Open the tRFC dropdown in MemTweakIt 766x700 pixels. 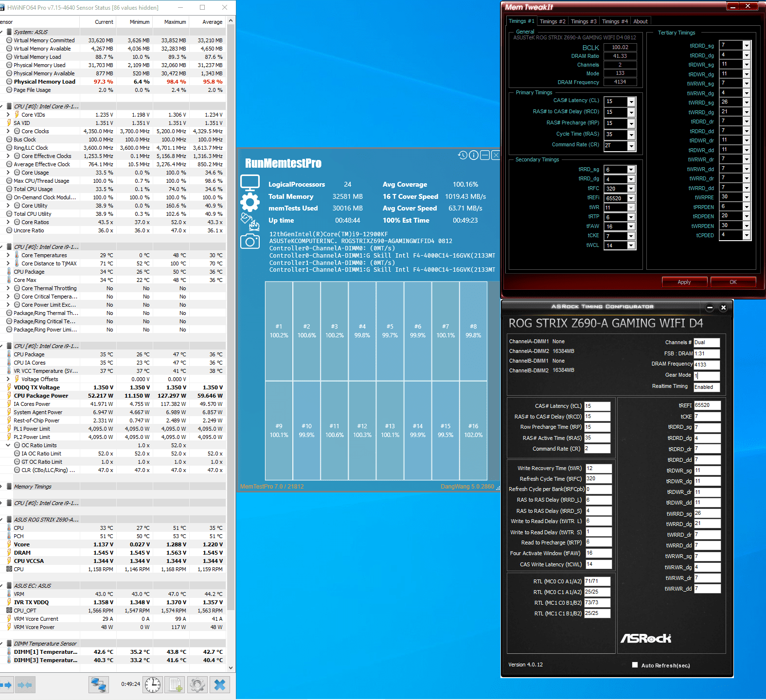631,189
